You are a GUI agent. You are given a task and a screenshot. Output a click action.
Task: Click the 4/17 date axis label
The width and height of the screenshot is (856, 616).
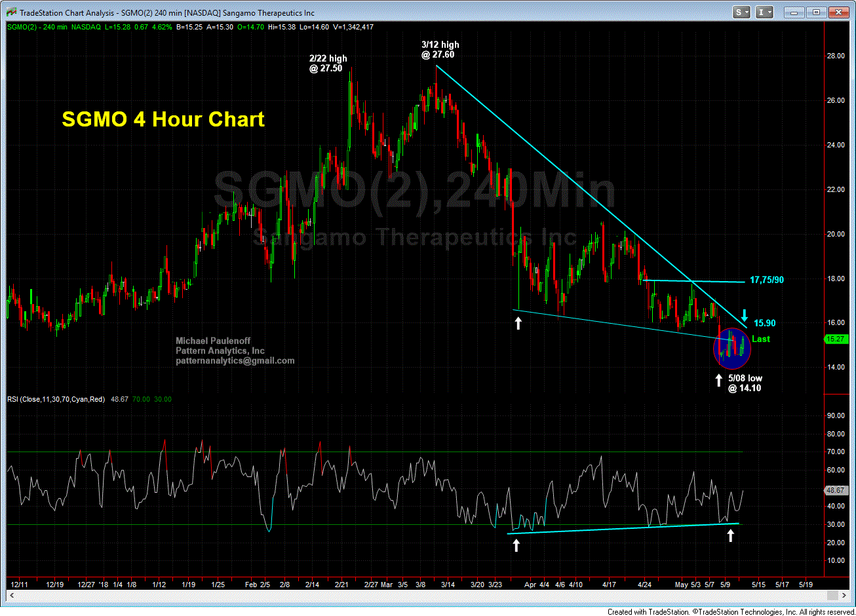[x=609, y=585]
